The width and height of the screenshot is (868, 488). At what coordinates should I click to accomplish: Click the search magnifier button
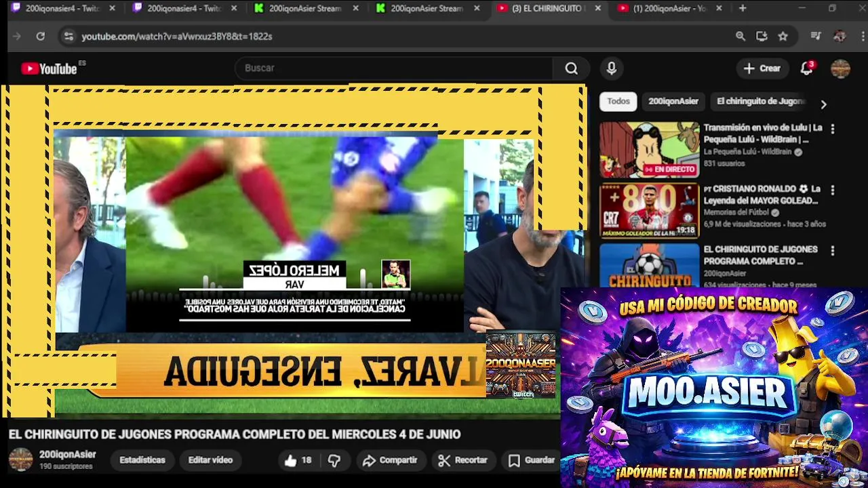point(572,68)
